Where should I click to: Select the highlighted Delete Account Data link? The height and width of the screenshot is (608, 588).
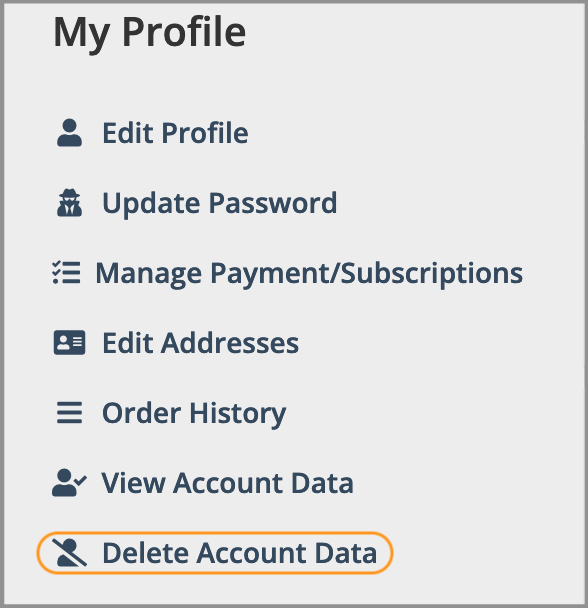click(x=239, y=553)
